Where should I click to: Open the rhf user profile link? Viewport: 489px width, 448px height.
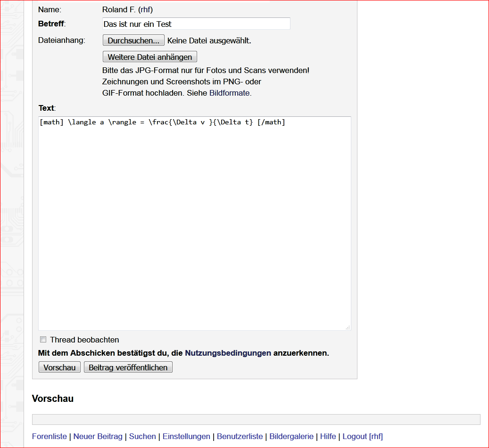145,10
